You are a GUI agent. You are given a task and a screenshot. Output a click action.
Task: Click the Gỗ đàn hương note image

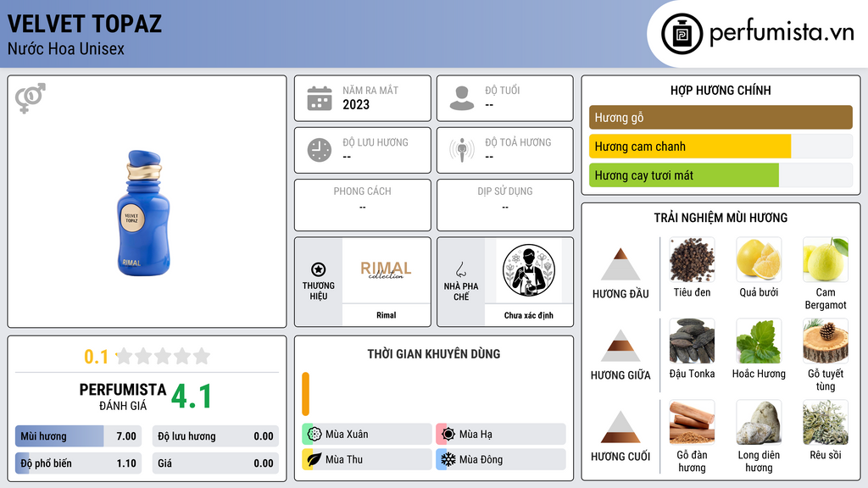click(692, 423)
